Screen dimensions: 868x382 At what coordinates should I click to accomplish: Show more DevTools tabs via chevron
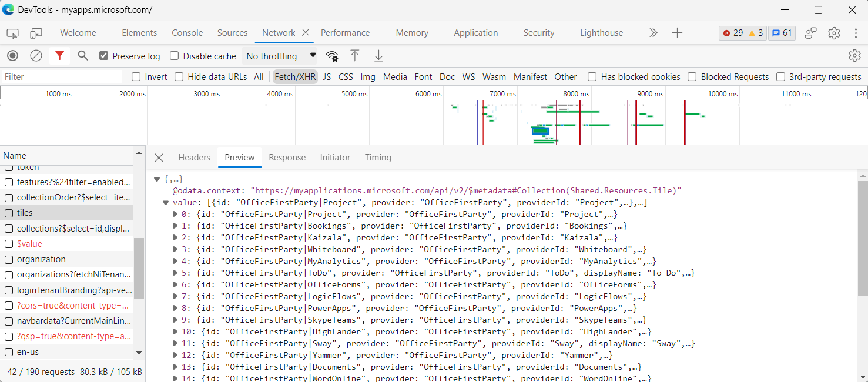click(653, 33)
